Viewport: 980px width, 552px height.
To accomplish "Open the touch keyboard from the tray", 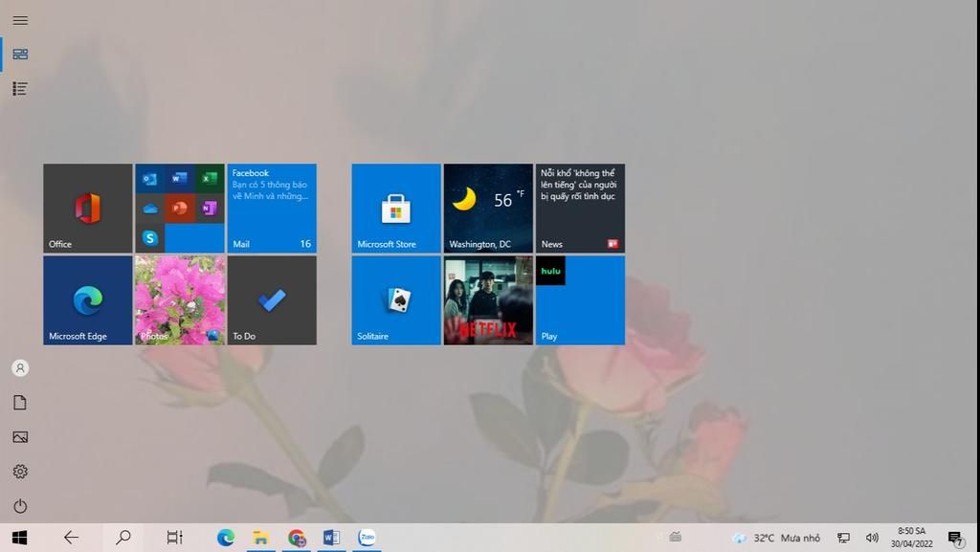I will tap(675, 537).
